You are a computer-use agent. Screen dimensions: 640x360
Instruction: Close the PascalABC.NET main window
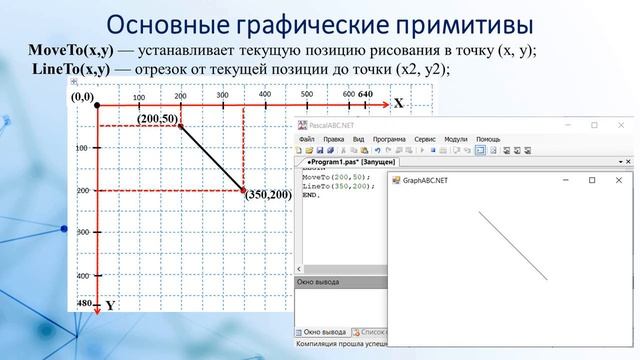tap(621, 125)
